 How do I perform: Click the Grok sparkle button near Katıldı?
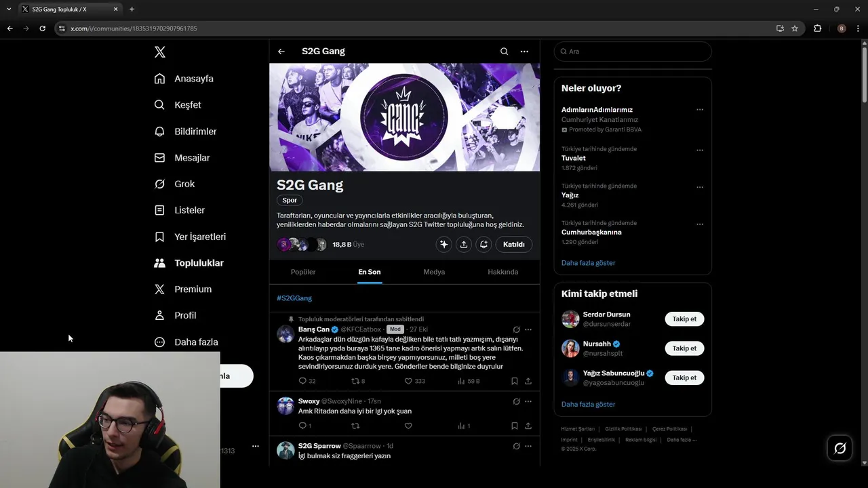444,245
